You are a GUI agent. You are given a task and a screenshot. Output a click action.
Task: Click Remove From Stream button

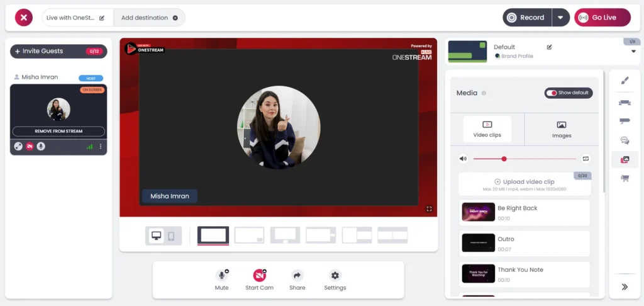(58, 132)
